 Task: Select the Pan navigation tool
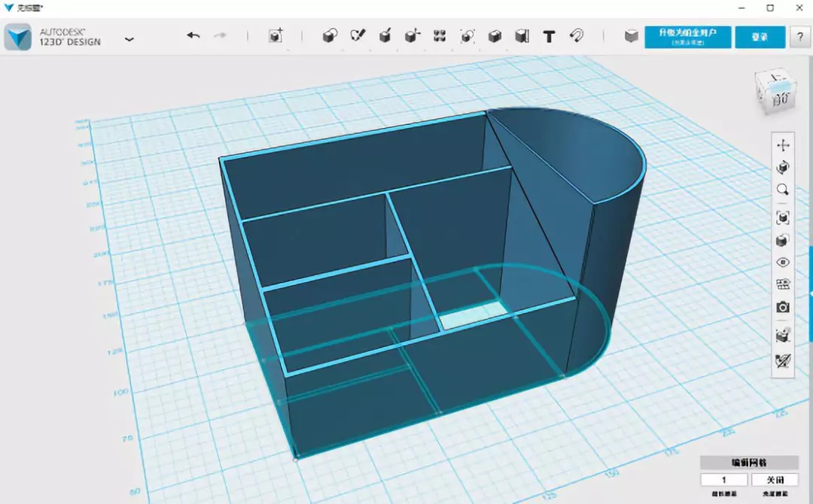coord(783,145)
